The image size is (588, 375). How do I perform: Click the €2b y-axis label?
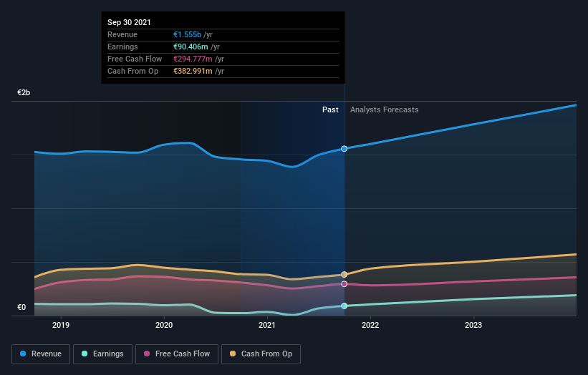(24, 92)
